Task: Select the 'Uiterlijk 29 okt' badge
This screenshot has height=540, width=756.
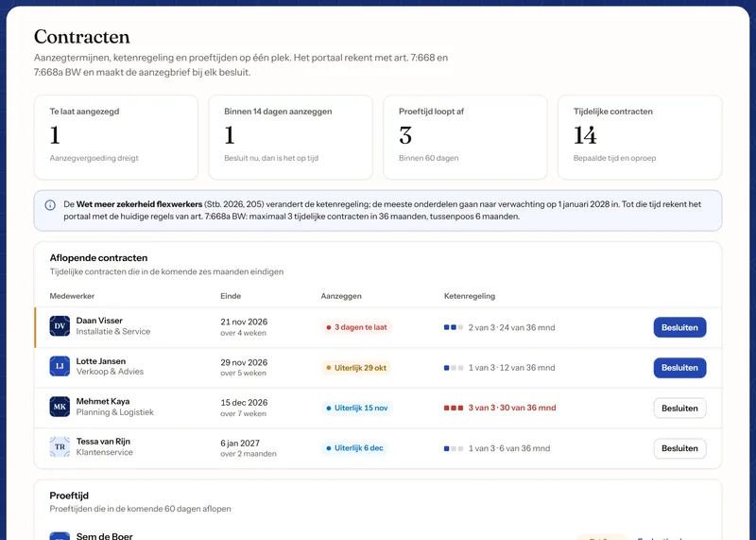Action: point(356,368)
